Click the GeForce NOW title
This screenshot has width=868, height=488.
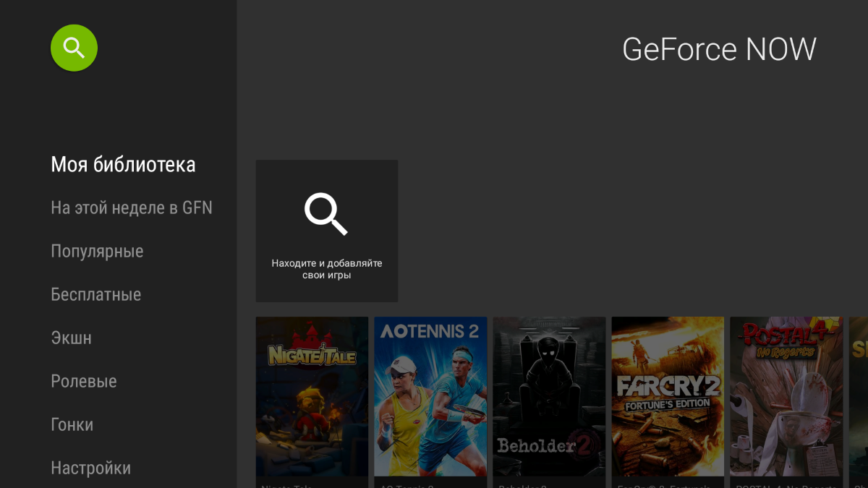[x=720, y=49]
